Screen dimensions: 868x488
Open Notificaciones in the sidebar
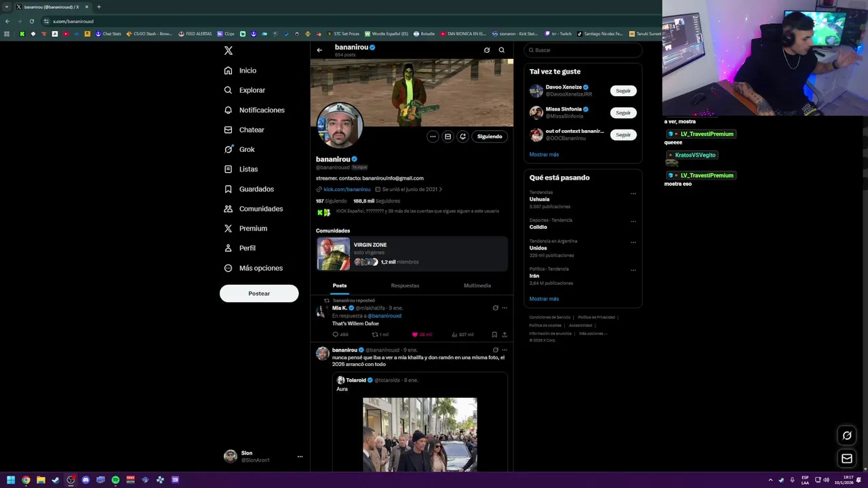[254, 110]
